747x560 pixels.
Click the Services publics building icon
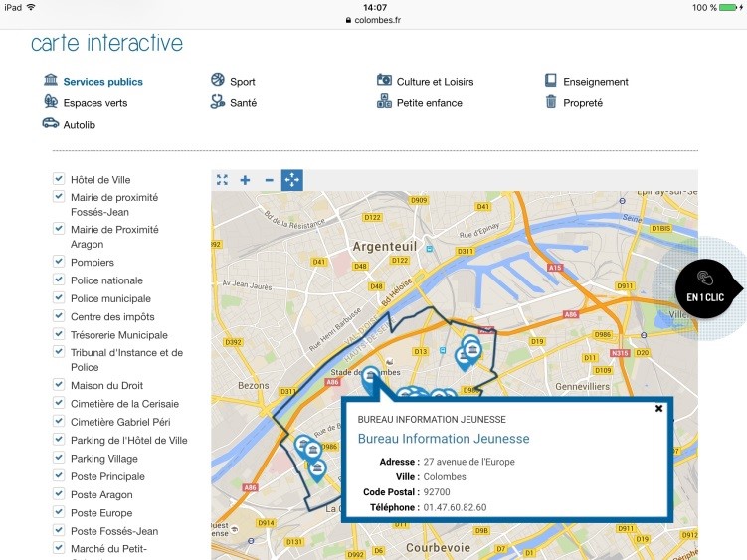point(51,80)
